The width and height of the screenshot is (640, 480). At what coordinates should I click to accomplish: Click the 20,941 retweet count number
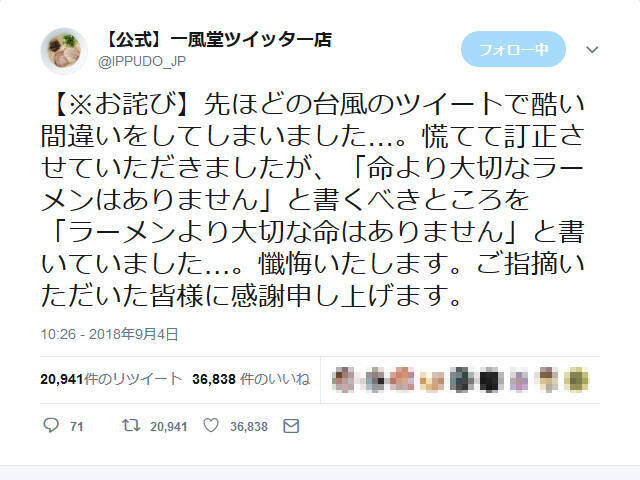169,427
